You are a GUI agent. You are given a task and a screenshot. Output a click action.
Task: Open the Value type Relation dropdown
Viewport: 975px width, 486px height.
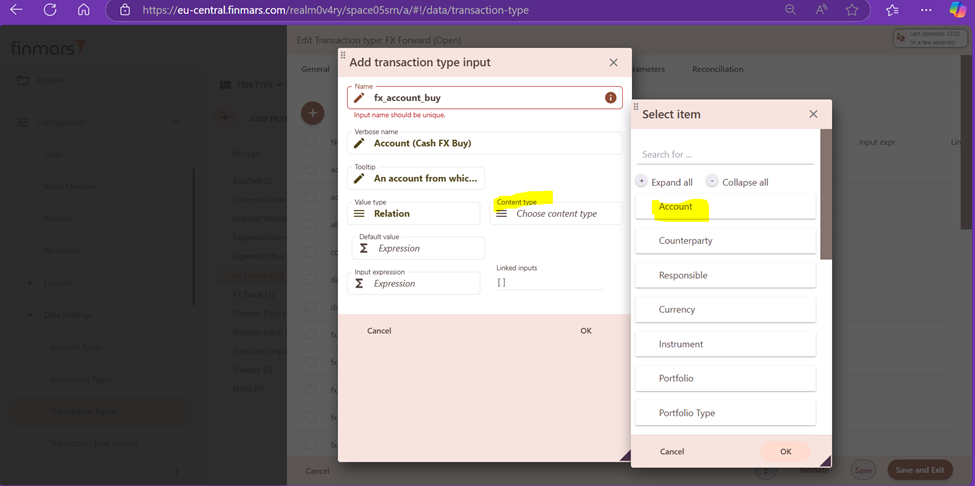[414, 213]
